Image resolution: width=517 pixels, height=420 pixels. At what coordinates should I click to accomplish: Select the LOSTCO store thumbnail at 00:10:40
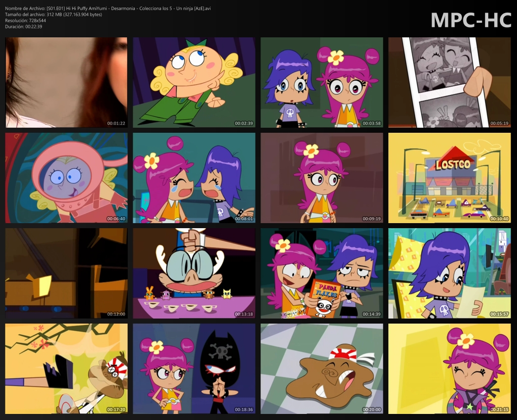coord(449,177)
